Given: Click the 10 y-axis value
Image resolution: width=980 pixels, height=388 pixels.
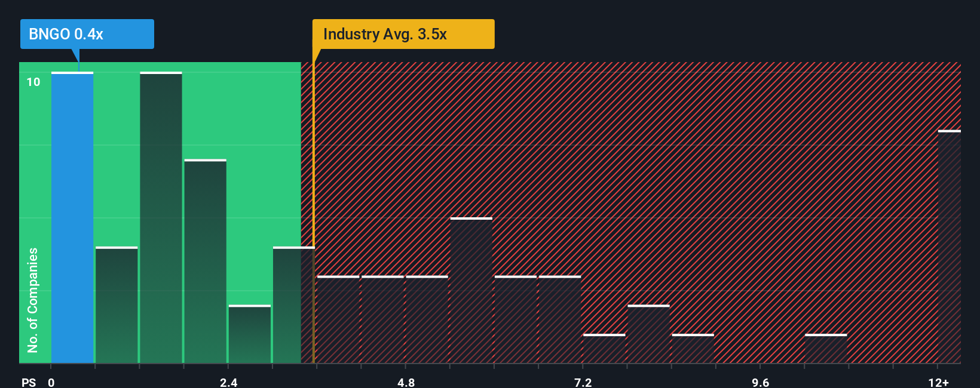Looking at the screenshot, I should point(33,82).
